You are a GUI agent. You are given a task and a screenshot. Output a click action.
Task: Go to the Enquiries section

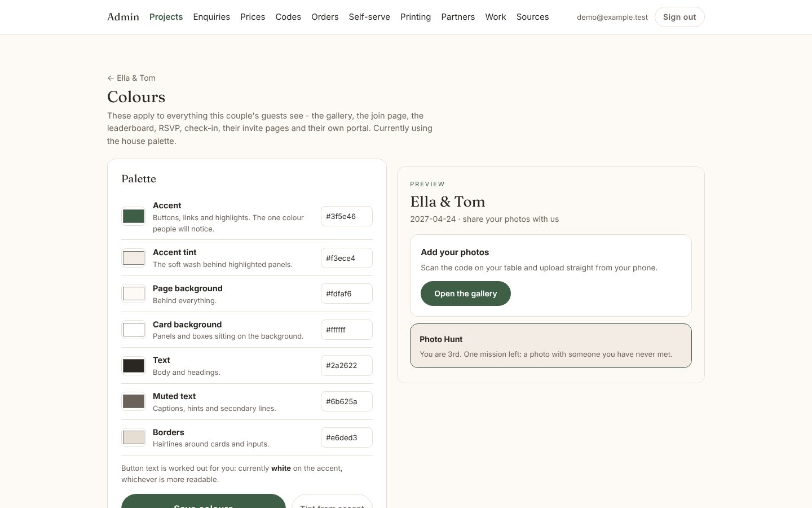pyautogui.click(x=211, y=17)
